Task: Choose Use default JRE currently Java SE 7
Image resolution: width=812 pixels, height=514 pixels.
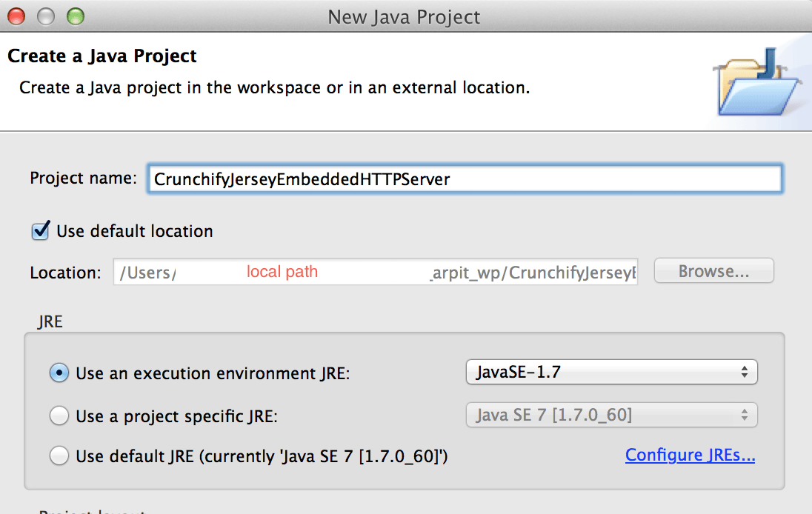Action: click(x=59, y=456)
